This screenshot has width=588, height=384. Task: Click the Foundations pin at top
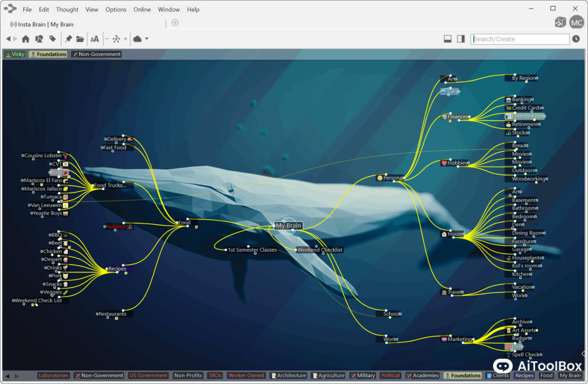[x=48, y=54]
